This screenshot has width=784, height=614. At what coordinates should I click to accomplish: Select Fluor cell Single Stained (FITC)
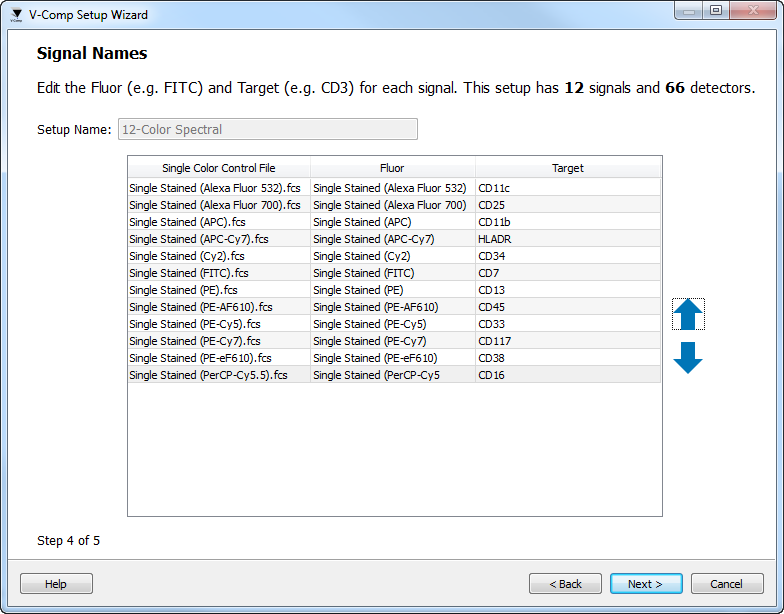[392, 273]
